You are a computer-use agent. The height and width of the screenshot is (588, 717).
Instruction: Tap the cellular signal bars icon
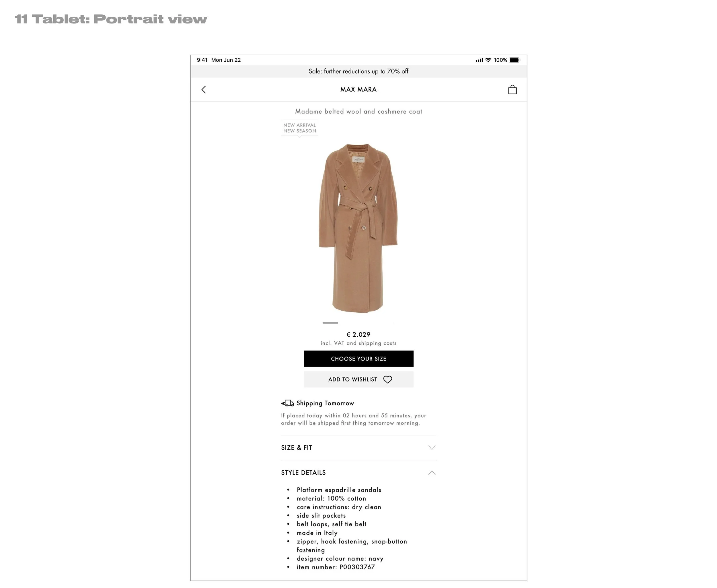479,60
